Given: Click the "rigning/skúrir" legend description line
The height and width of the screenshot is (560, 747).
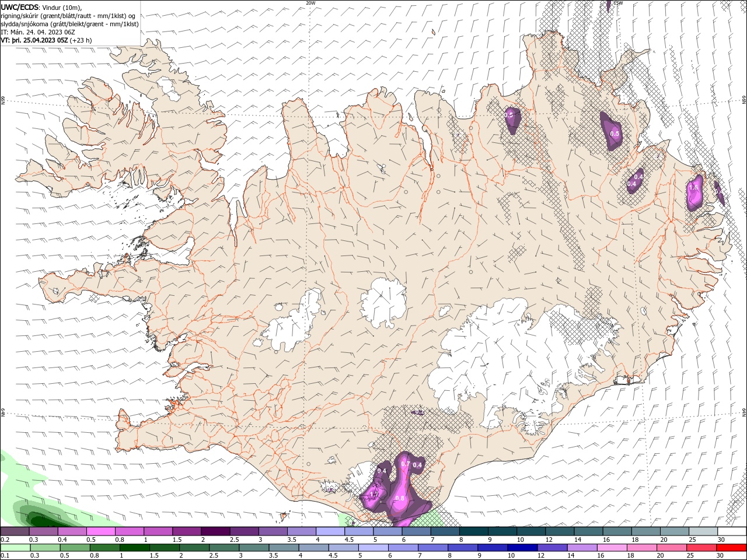Looking at the screenshot, I should click(x=68, y=15).
